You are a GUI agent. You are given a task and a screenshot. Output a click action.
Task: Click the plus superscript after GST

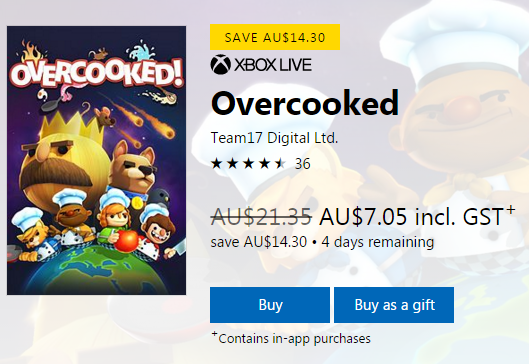coord(510,210)
